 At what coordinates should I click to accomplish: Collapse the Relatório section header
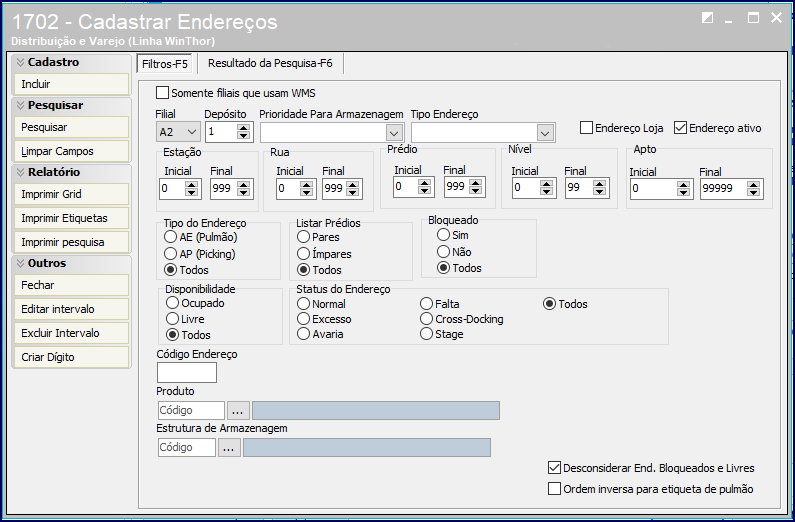[71, 172]
